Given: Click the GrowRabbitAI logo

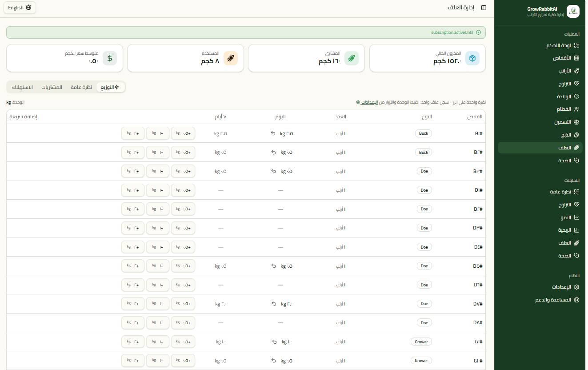Looking at the screenshot, I should [573, 12].
